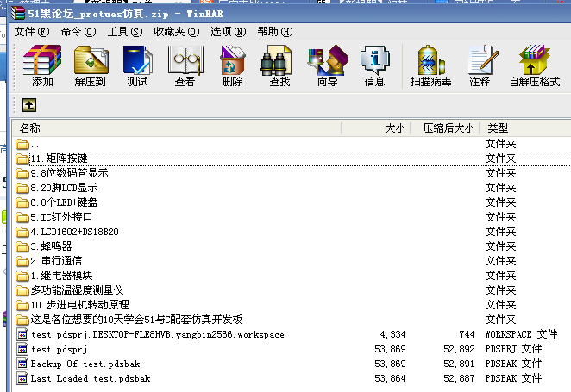Click the WORKSPACE 文件 type cell

point(521,334)
